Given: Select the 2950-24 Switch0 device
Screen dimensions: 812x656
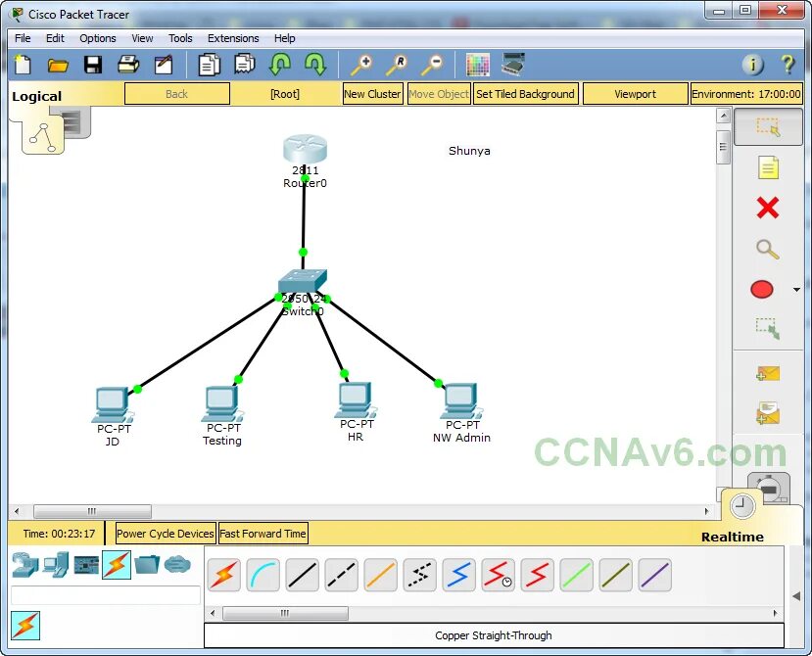Looking at the screenshot, I should (303, 282).
